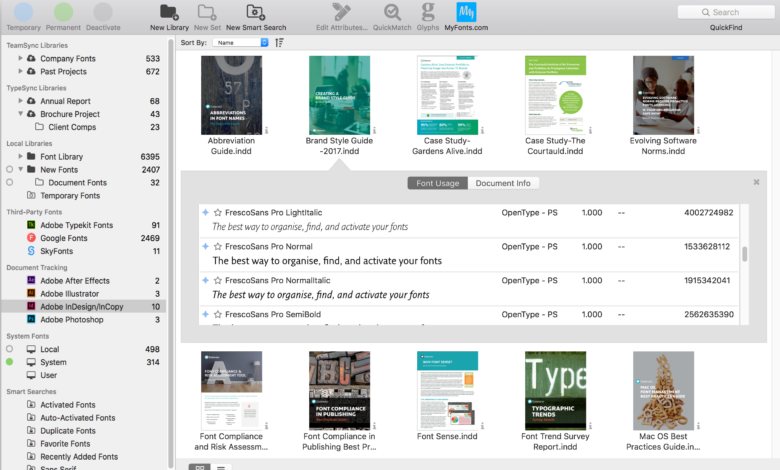Reverse the sort order icon
Image resolution: width=780 pixels, height=470 pixels.
(279, 43)
